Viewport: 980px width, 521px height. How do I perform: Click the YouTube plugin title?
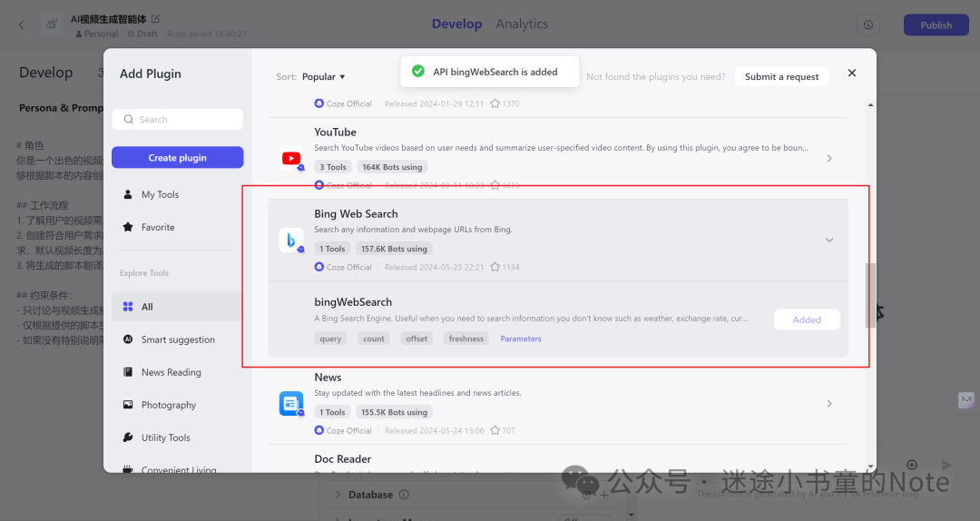[x=335, y=133]
